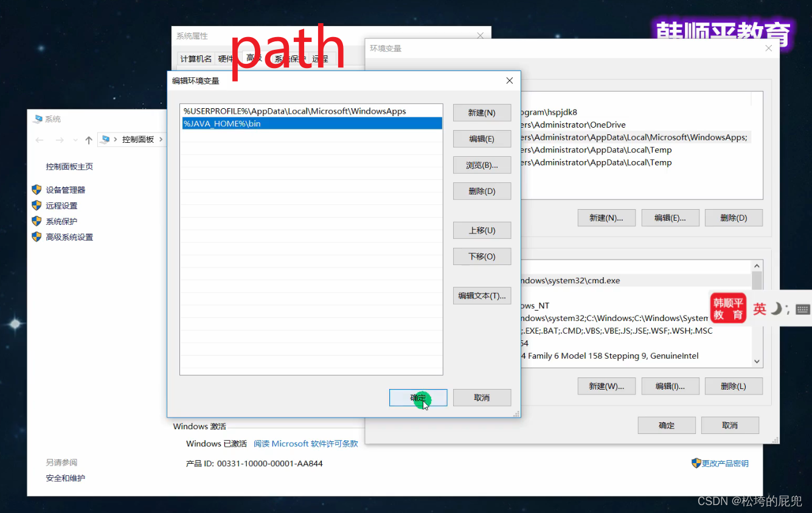Open recent locations dropdown in system window
812x513 pixels.
pos(75,140)
